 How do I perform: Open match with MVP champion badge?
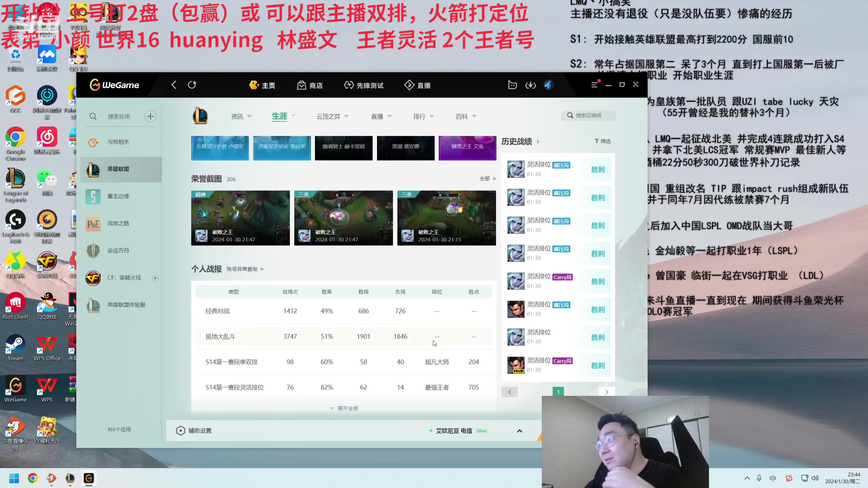558,365
